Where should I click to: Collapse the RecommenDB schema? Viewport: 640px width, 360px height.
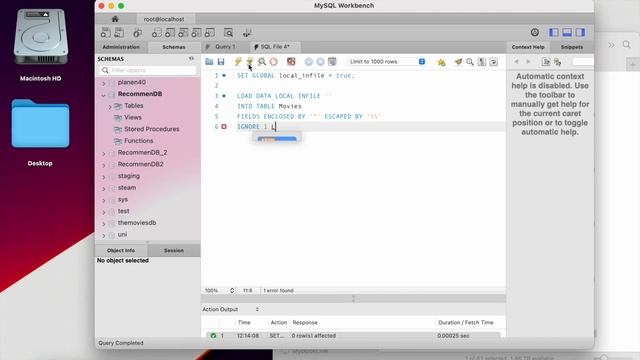coord(104,95)
